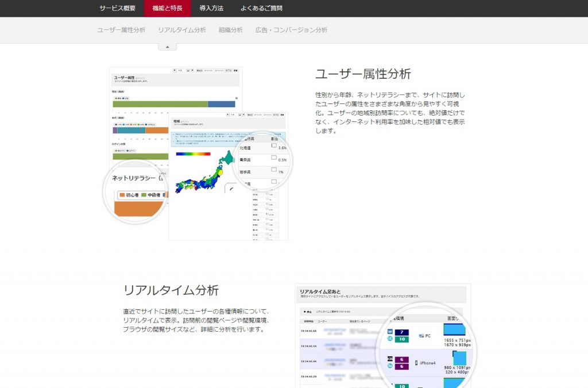
Task: Open the 組織分析 link in the sub navigation
Action: click(x=231, y=30)
